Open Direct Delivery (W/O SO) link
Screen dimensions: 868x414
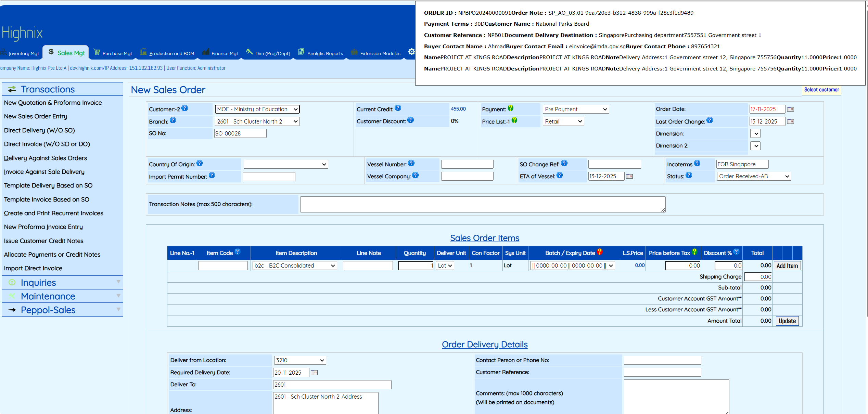[39, 130]
